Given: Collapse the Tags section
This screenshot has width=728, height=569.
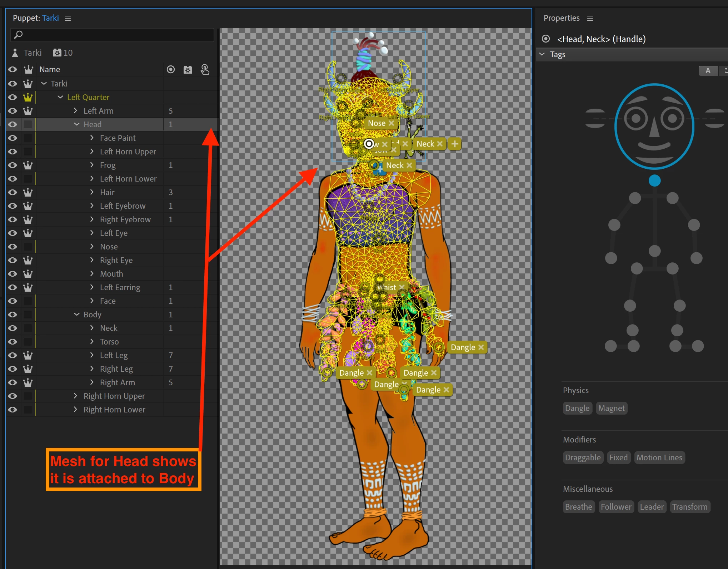Looking at the screenshot, I should pos(542,54).
